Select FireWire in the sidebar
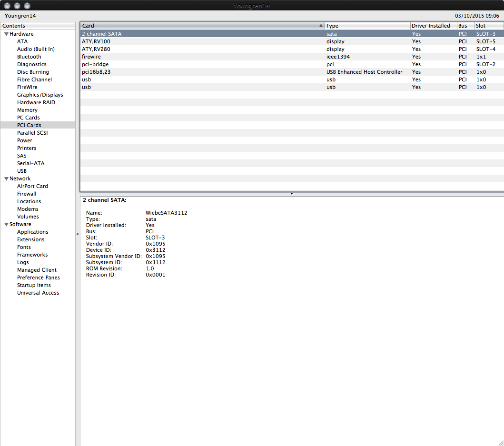The height and width of the screenshot is (446, 504). click(x=27, y=88)
